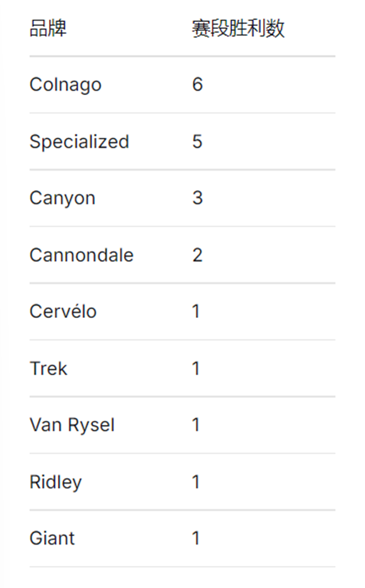Click the 赛段胜利数 column header
Image resolution: width=365 pixels, height=588 pixels.
pos(239,28)
